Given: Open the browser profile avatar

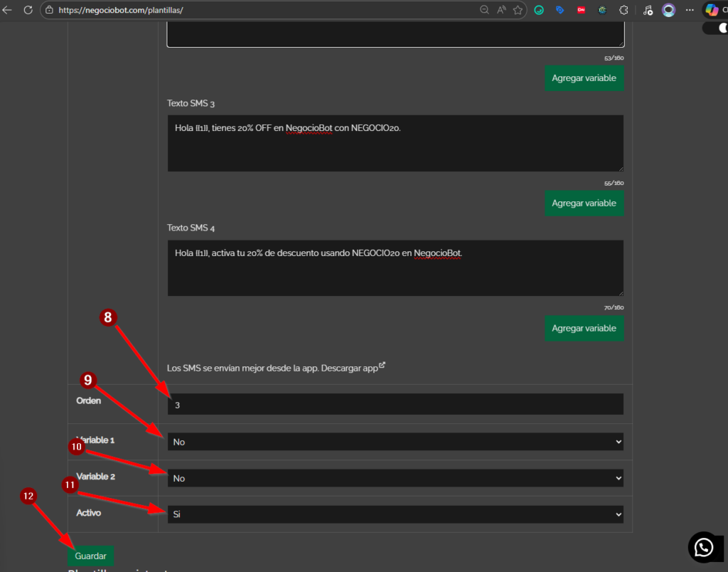Looking at the screenshot, I should pos(668,10).
